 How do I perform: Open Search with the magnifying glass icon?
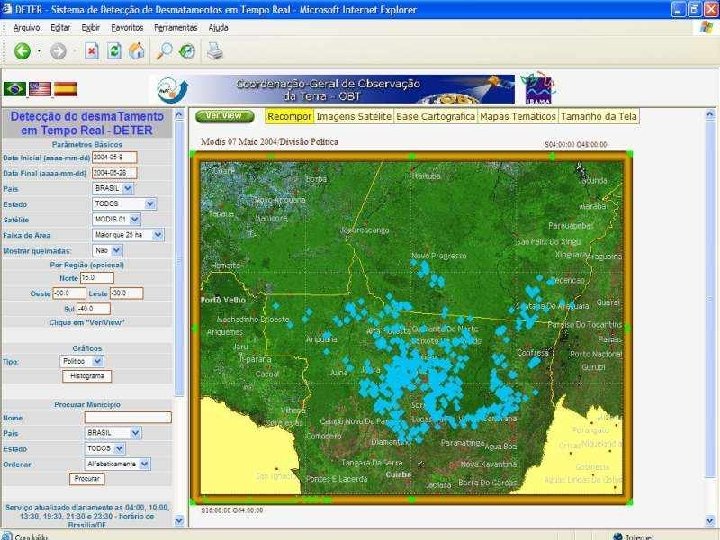point(163,51)
